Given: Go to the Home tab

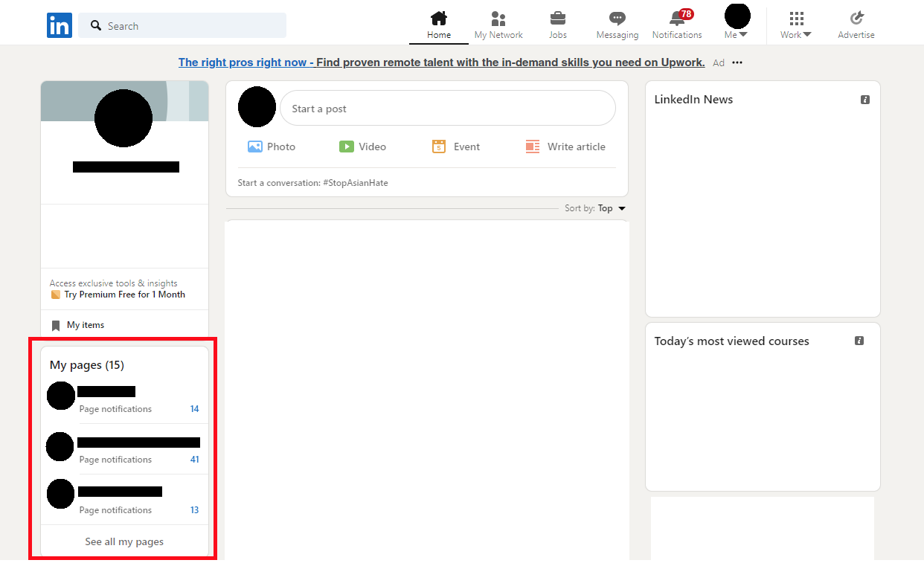Looking at the screenshot, I should (439, 25).
